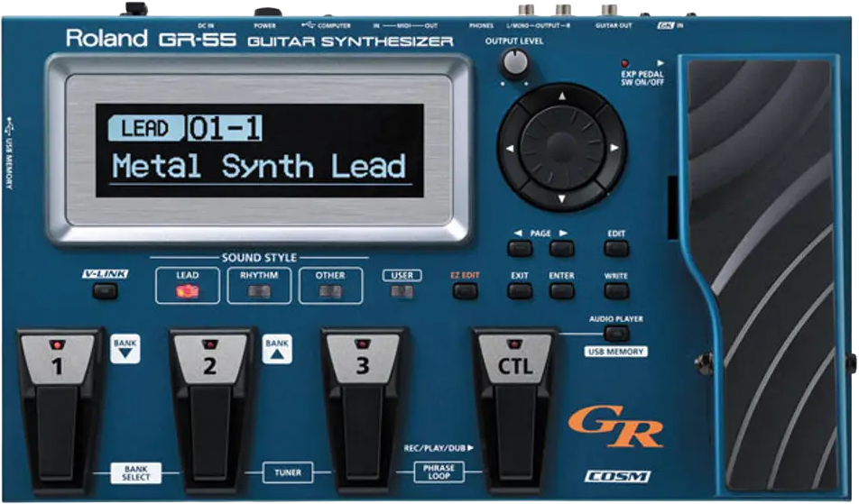Viewport: 859px width, 504px height.
Task: Click the BANK up arrow label
Action: coord(277,349)
